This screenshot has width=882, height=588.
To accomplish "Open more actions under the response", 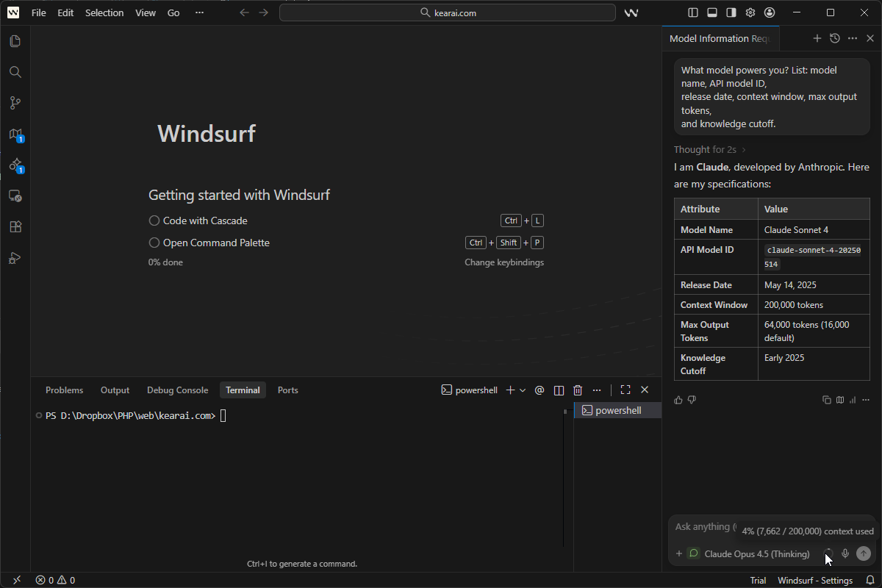I will (x=866, y=400).
